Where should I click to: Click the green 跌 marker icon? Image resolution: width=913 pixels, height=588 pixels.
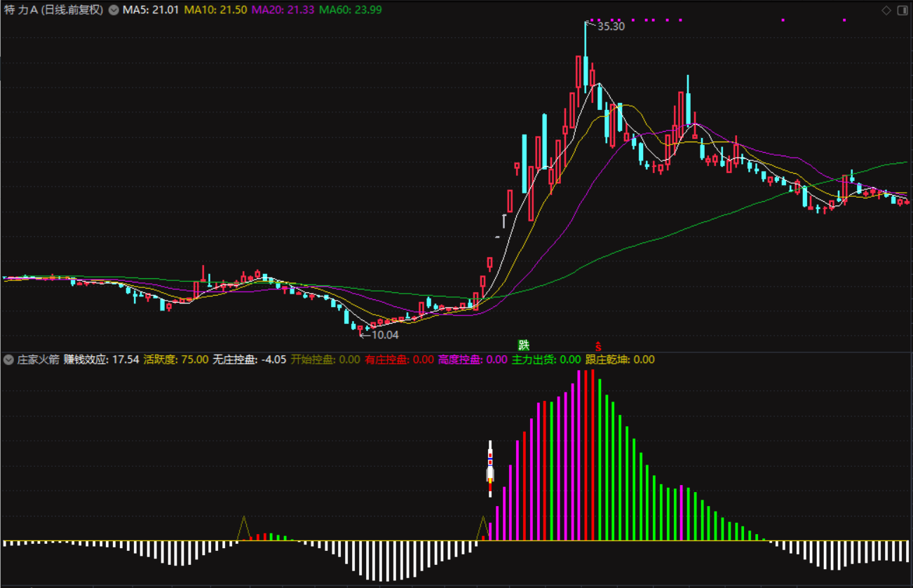[523, 345]
